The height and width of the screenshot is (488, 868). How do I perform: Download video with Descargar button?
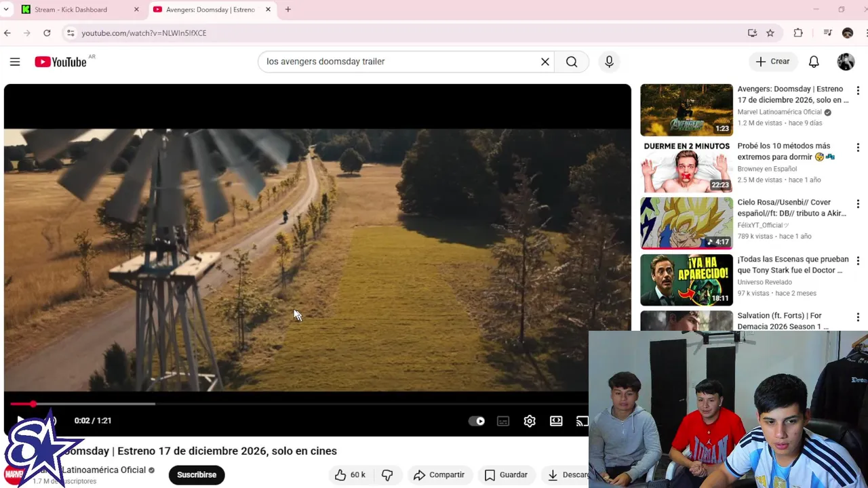(567, 474)
